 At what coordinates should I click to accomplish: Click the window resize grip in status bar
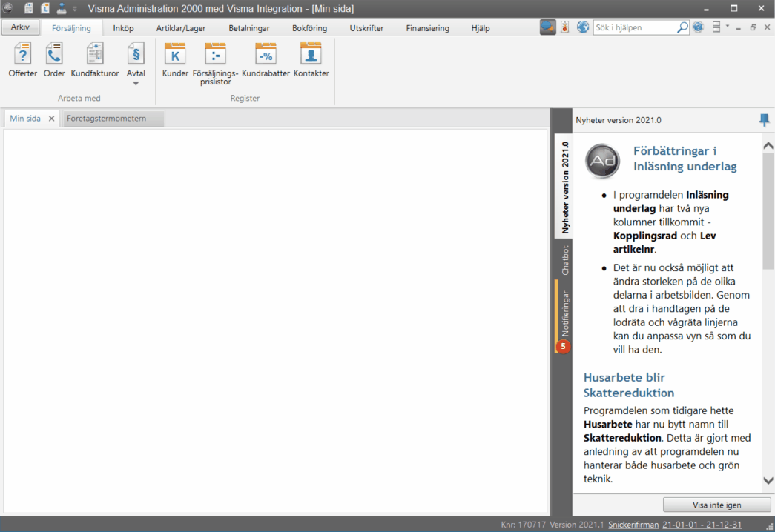pos(769,527)
